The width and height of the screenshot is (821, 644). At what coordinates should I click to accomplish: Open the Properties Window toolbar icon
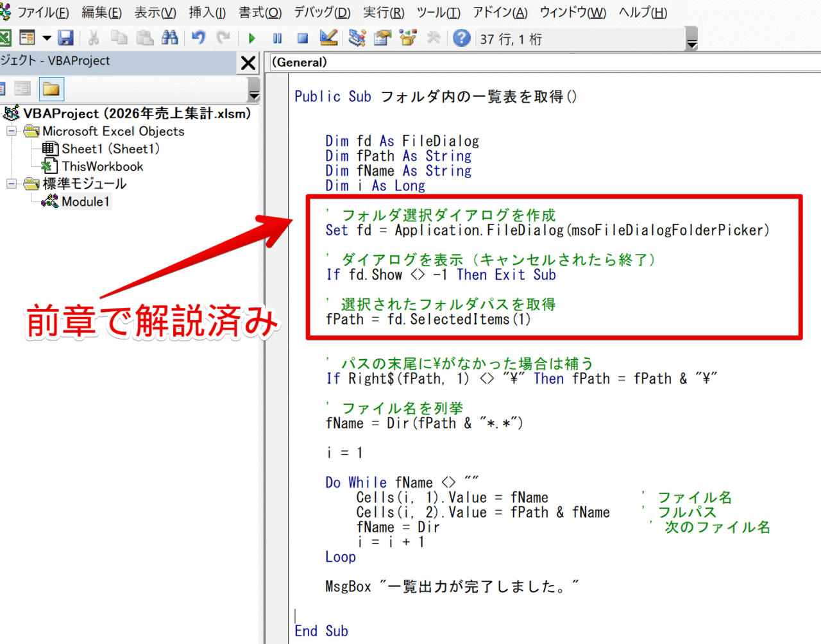click(x=382, y=38)
